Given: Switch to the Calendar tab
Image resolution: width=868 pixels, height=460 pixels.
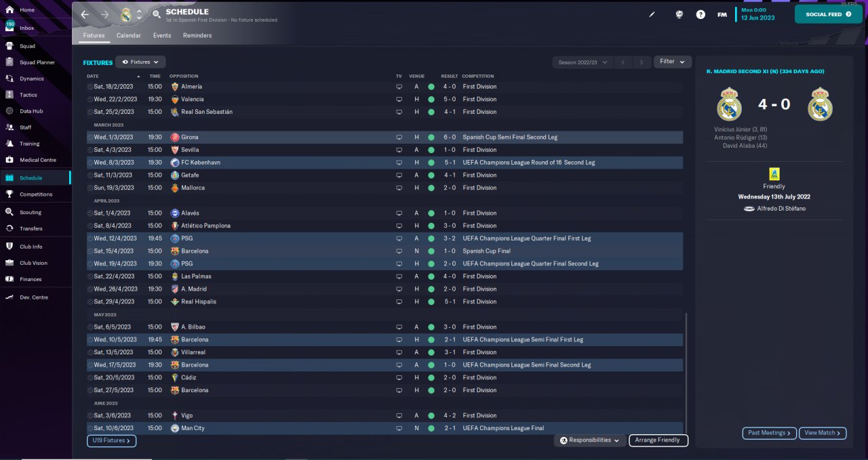Looking at the screenshot, I should 129,35.
